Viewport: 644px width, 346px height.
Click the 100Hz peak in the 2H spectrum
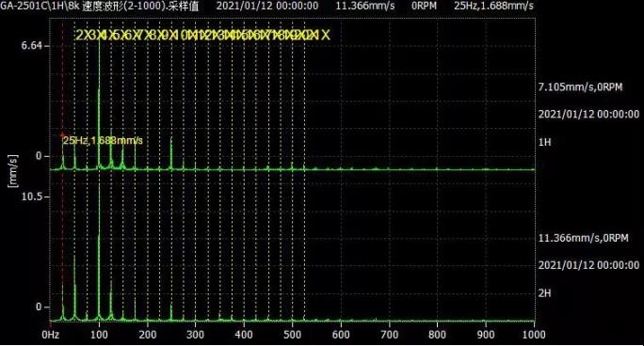coord(99,254)
